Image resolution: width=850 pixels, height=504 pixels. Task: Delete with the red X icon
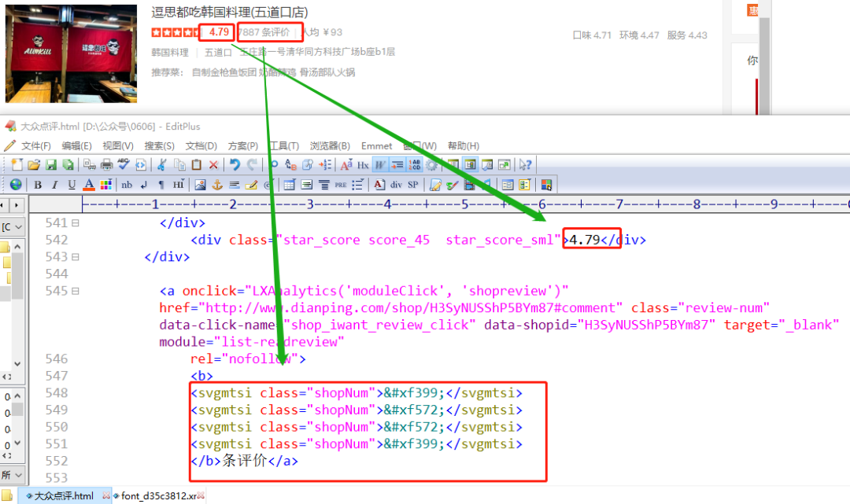[213, 164]
